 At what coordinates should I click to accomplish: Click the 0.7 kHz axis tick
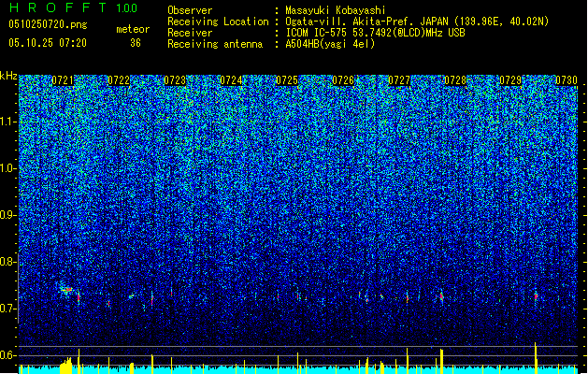tap(7, 309)
